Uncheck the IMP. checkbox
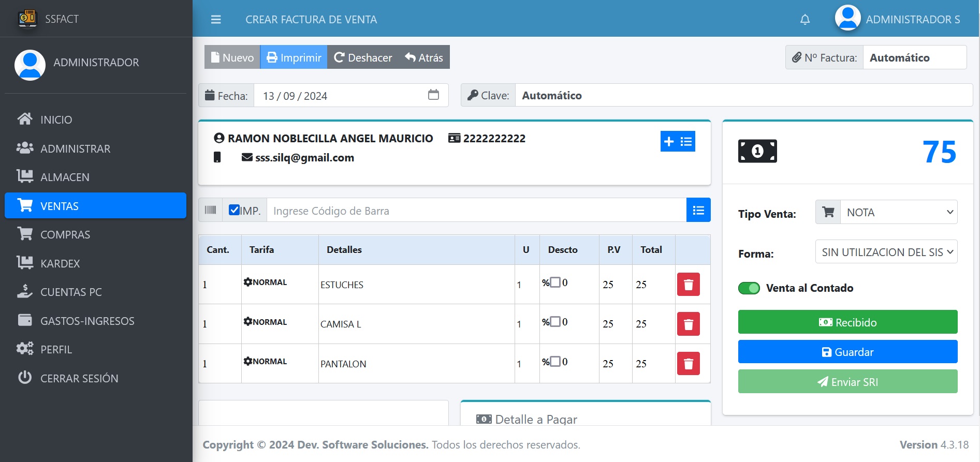Screen dimensions: 980x462 point(234,210)
